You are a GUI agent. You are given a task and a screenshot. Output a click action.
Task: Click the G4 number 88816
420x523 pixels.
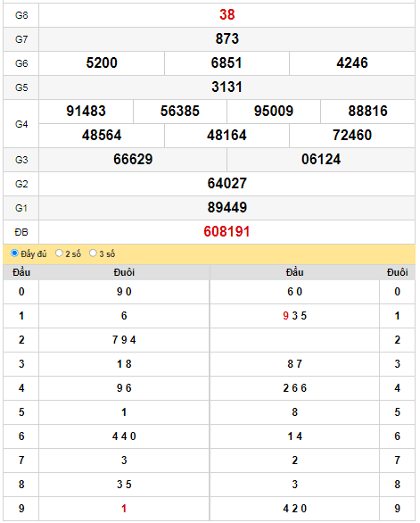click(367, 111)
